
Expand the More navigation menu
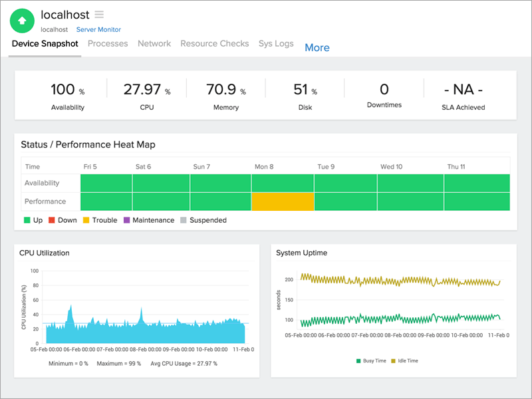(317, 47)
